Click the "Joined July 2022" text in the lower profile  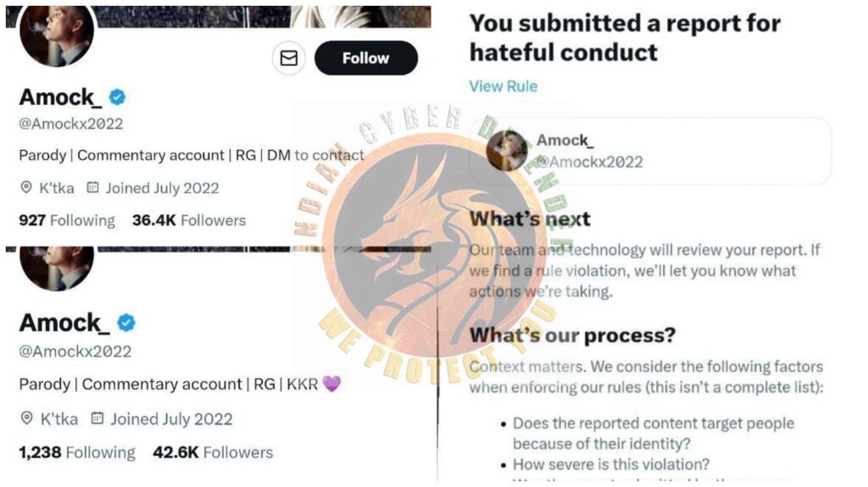pyautogui.click(x=171, y=418)
